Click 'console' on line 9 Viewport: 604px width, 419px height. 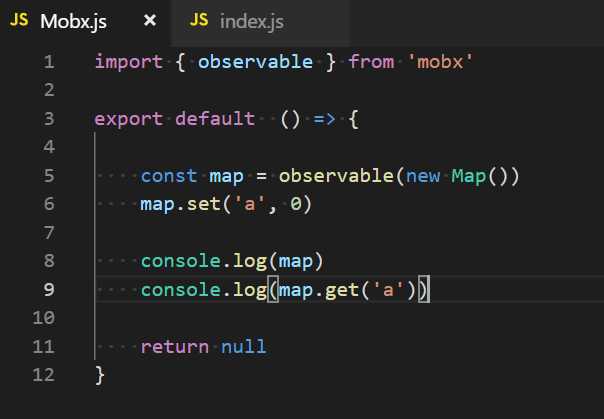pos(180,290)
